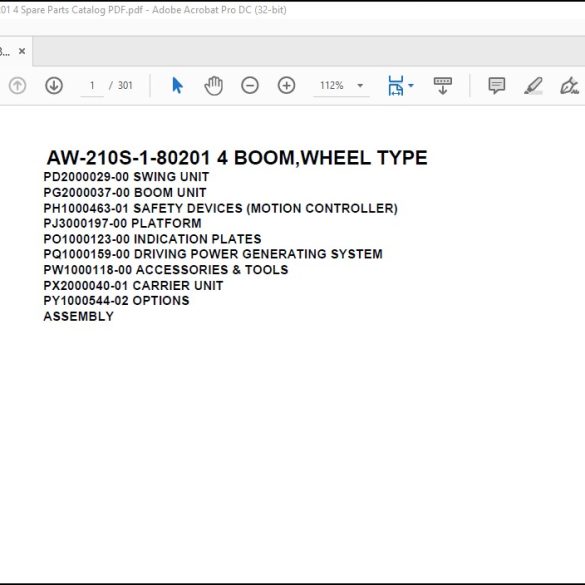Image resolution: width=585 pixels, height=585 pixels.
Task: Click the PG2000037-00 BOOM UNIT entry
Action: point(125,193)
